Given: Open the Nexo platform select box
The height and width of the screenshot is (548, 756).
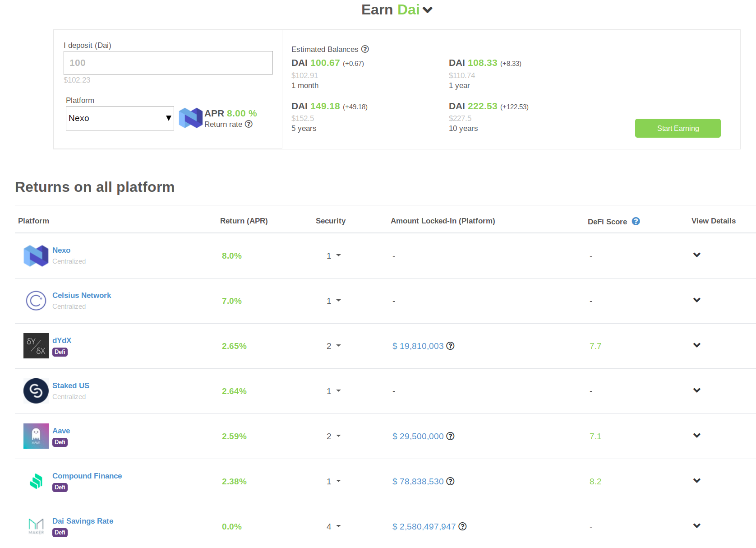Looking at the screenshot, I should (x=120, y=118).
